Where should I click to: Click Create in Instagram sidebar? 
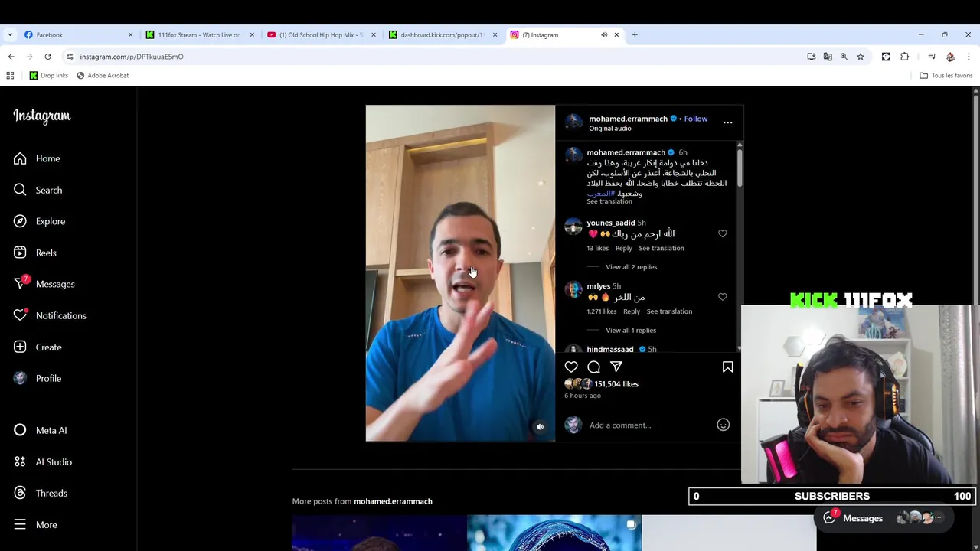click(38, 347)
